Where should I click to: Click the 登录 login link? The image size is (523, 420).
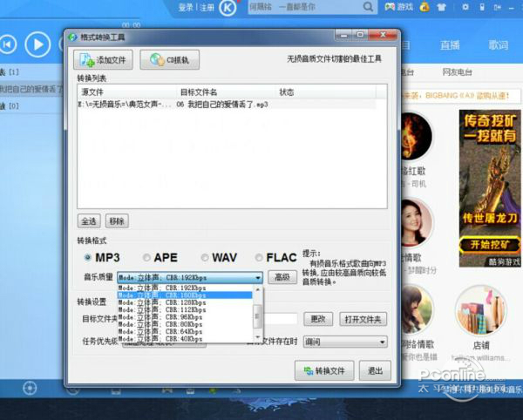coord(187,7)
